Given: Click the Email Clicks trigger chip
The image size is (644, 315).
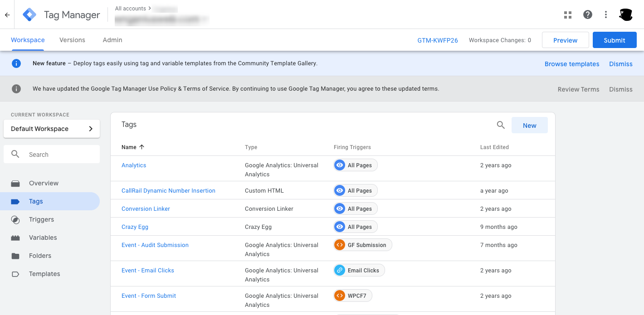Looking at the screenshot, I should coord(359,270).
